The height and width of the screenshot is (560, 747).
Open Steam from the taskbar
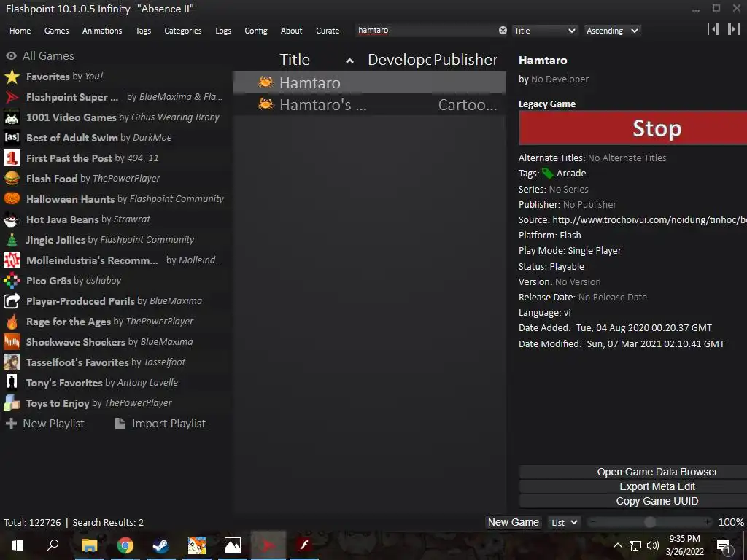(x=160, y=545)
